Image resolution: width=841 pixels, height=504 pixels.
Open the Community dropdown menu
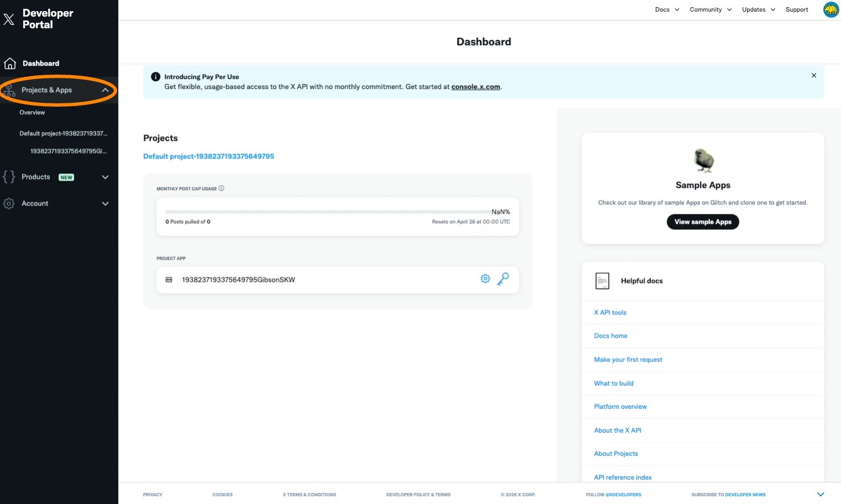point(711,9)
